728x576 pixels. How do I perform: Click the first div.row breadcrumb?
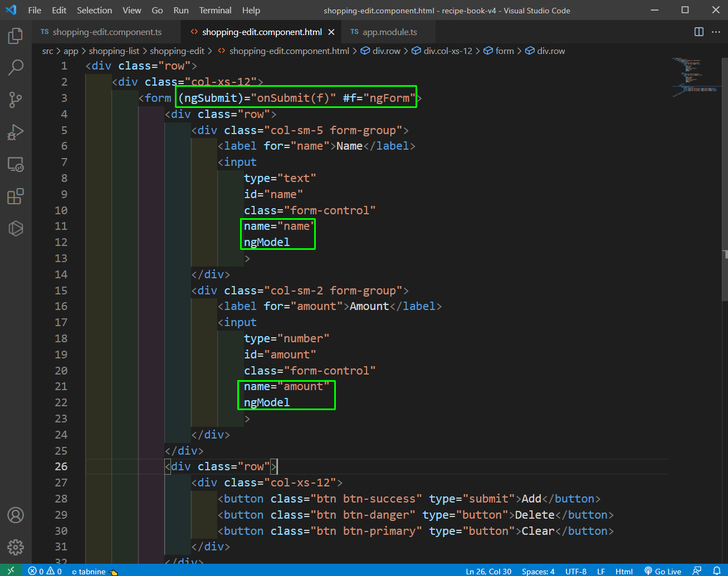tap(381, 51)
